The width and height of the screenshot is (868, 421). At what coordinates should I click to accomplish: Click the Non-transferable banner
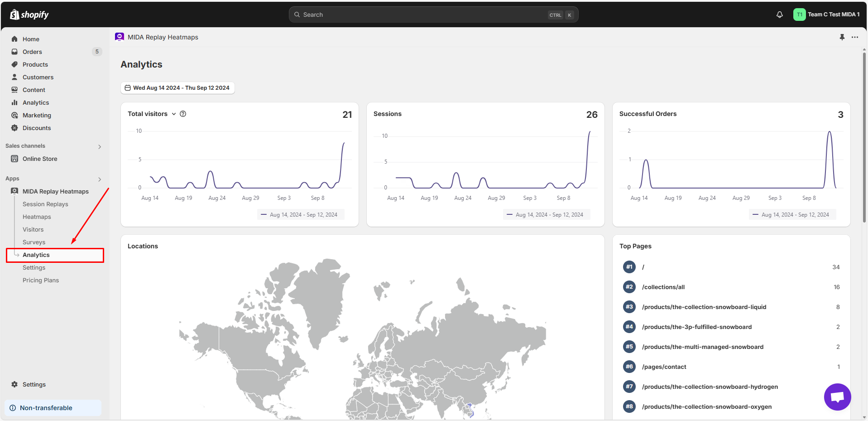point(53,408)
